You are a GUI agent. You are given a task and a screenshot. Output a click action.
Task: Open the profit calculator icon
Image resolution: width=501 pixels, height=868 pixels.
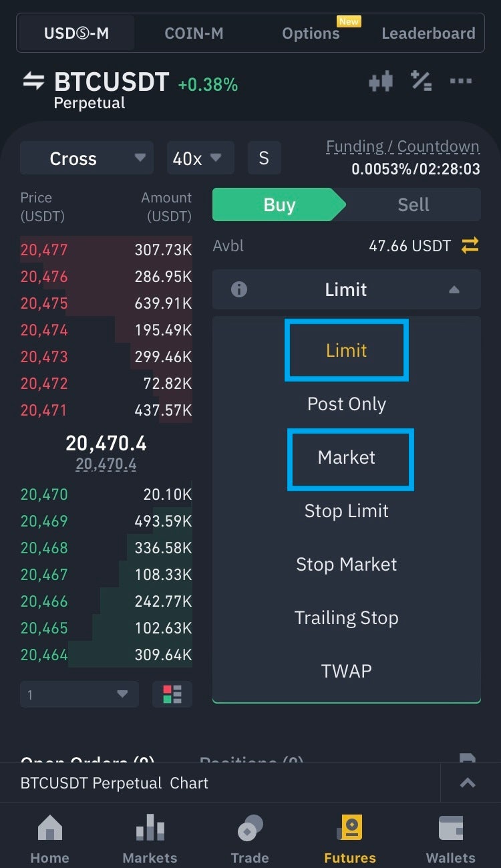coord(421,81)
